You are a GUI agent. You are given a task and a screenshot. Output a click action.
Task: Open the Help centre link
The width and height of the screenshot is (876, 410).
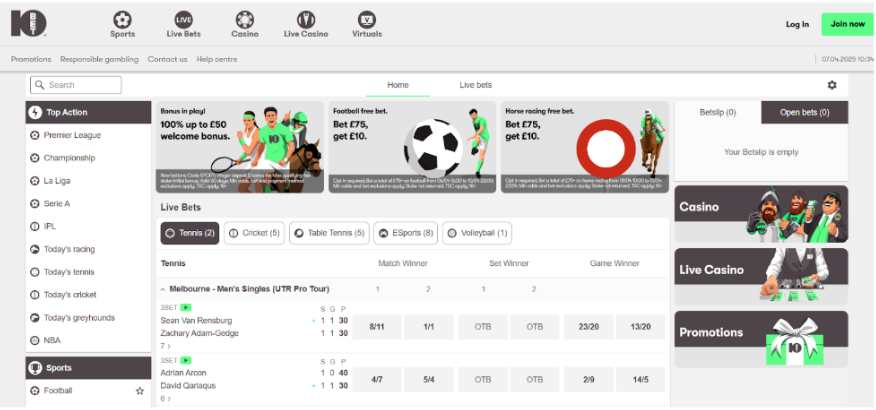point(217,59)
